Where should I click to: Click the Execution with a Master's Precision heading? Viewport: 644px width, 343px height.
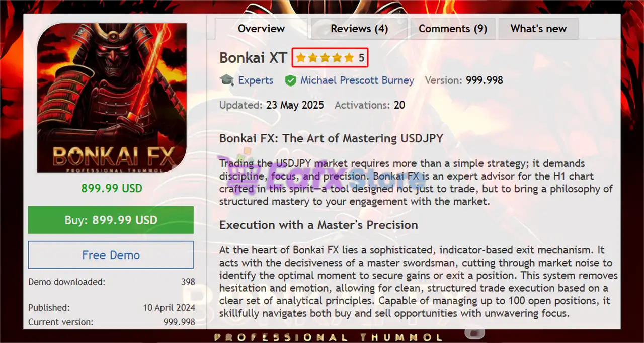318,225
